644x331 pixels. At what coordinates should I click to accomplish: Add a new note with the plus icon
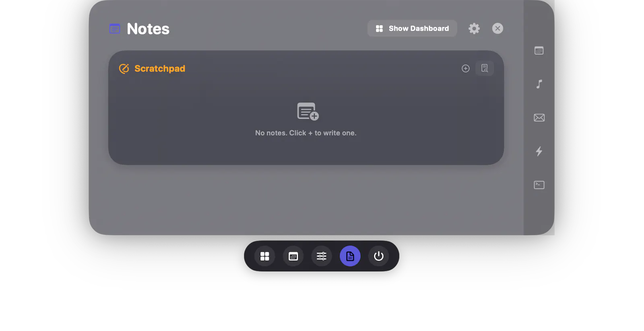(466, 68)
